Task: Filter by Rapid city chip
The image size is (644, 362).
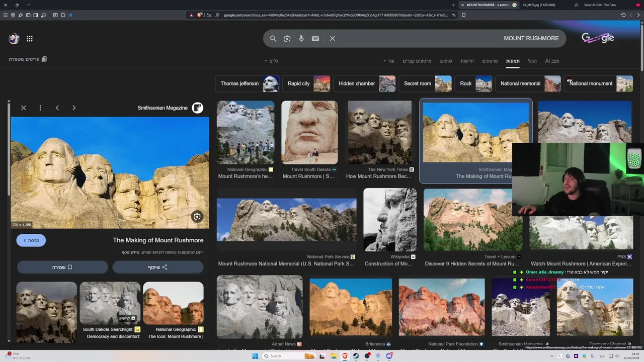Action: coord(307,83)
